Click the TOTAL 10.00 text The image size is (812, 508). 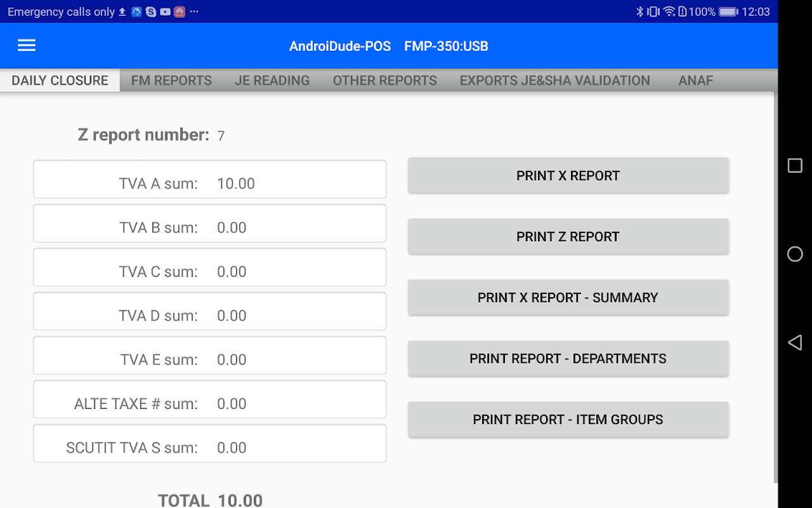point(210,500)
